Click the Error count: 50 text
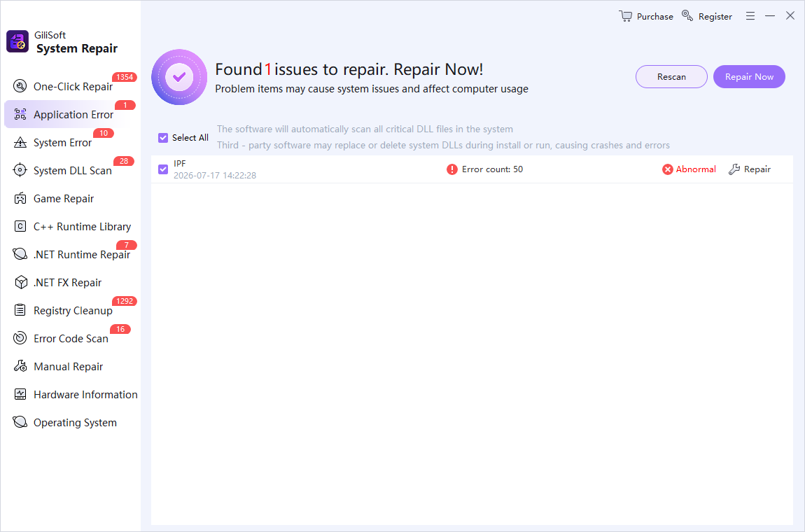 (x=492, y=169)
